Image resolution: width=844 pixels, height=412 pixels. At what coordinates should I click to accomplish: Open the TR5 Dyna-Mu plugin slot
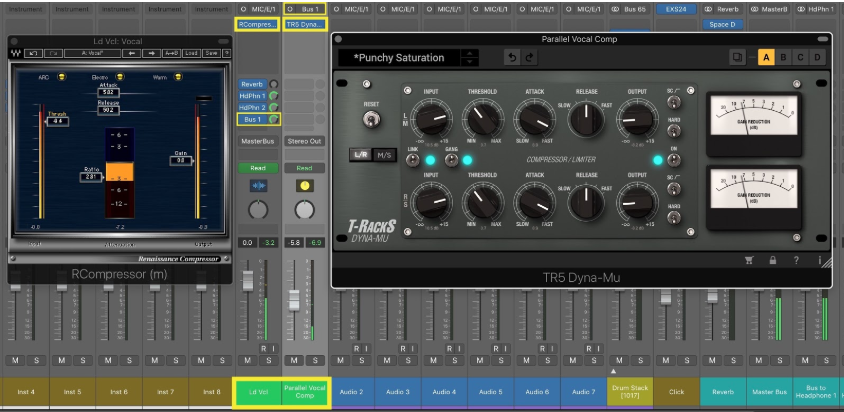point(305,24)
